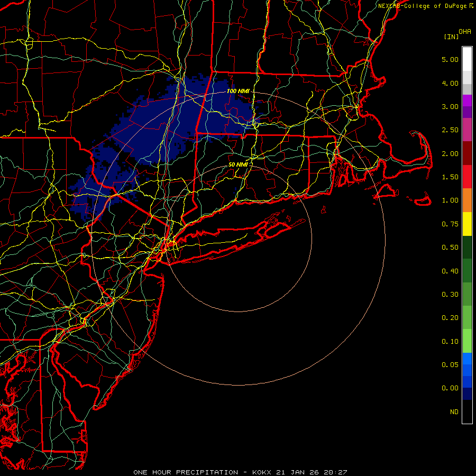Click the OHA product label
The width and height of the screenshot is (476, 476).
click(x=464, y=32)
